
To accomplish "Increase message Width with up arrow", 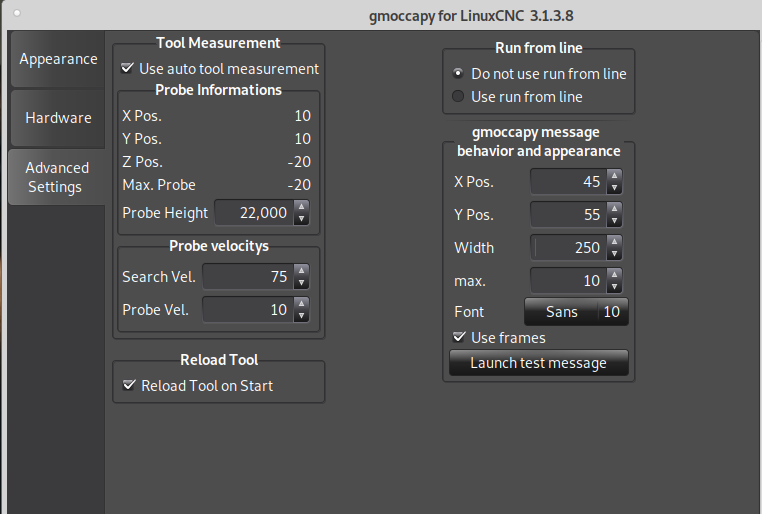I will (614, 241).
